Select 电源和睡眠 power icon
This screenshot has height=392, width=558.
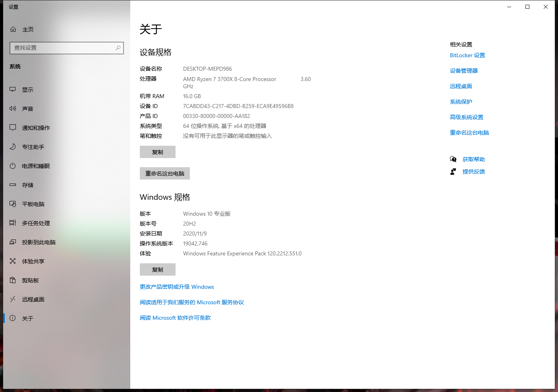click(x=13, y=166)
